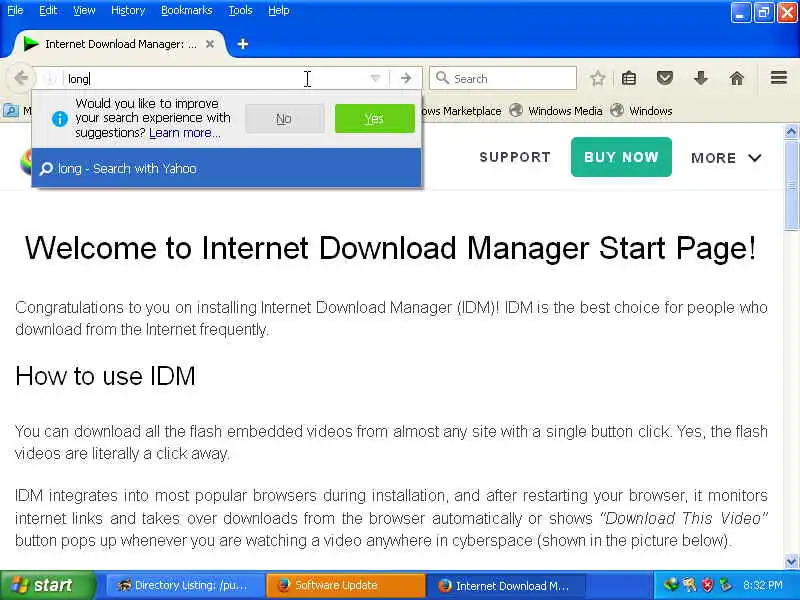This screenshot has width=800, height=600.
Task: Click the SUPPORT navigation link
Action: coord(515,157)
